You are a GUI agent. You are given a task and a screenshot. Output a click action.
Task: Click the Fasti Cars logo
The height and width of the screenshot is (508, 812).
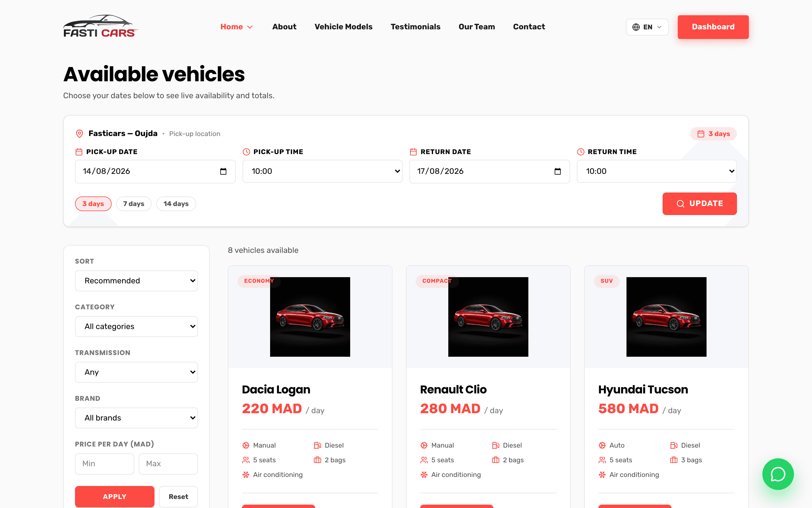101,26
